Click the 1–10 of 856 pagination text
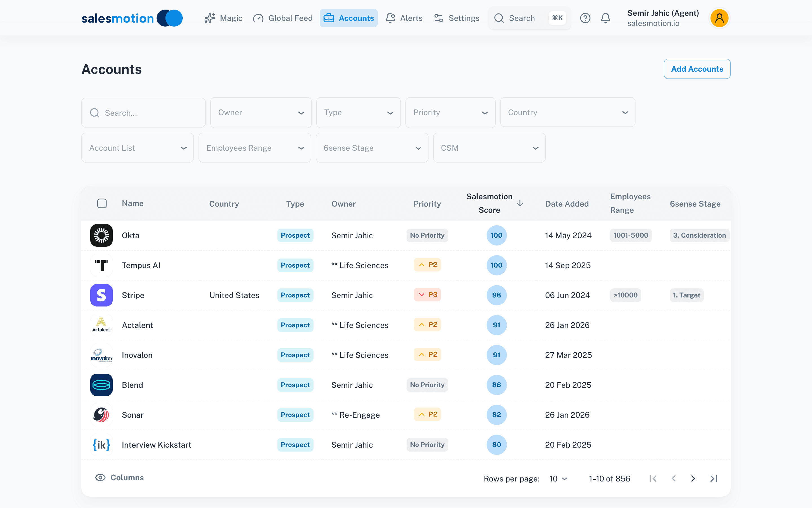 [x=610, y=478]
